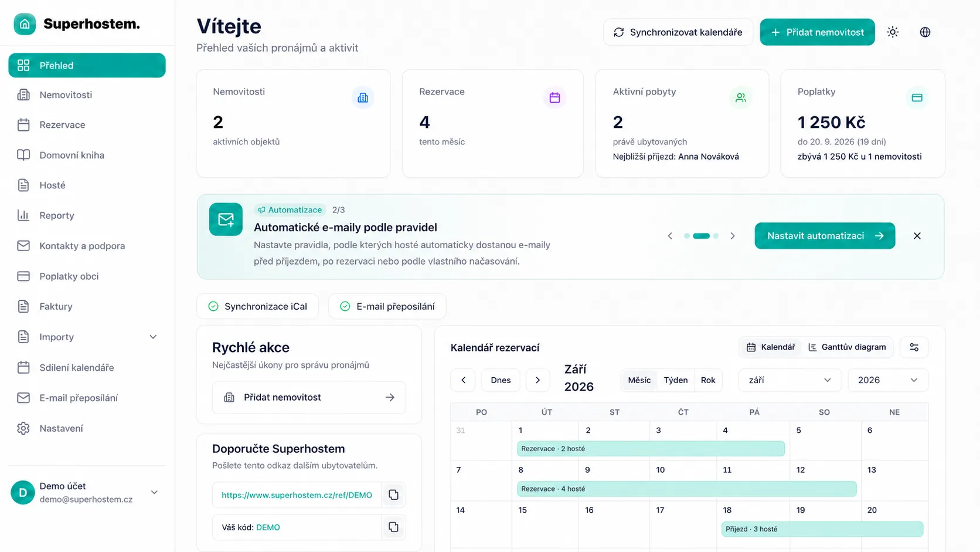980x552 pixels.
Task: Select the Ganttův diagram display mode
Action: pos(847,347)
